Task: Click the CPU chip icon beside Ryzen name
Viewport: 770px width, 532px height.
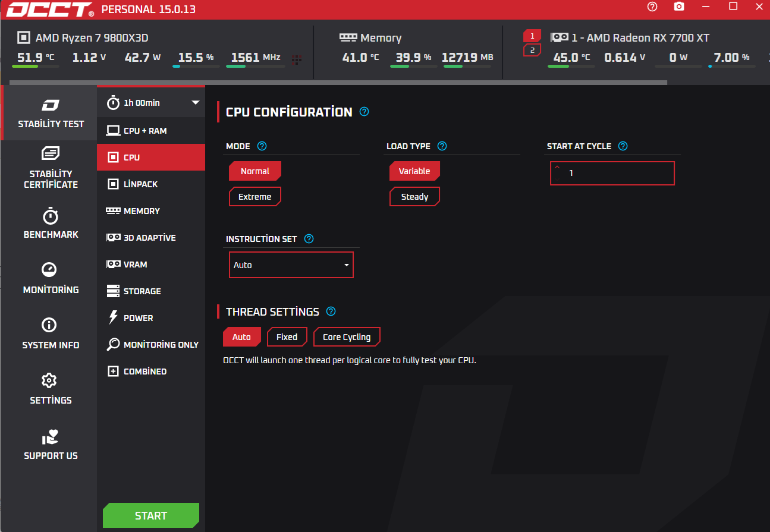Action: [23, 37]
